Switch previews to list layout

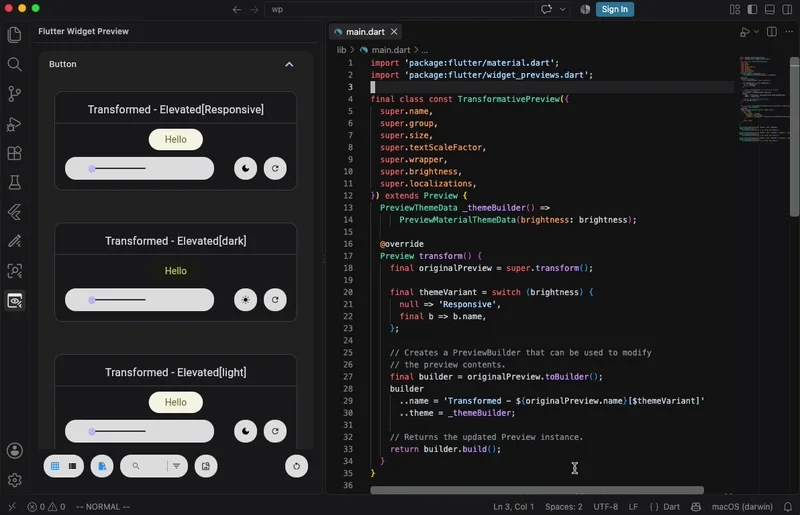click(72, 466)
